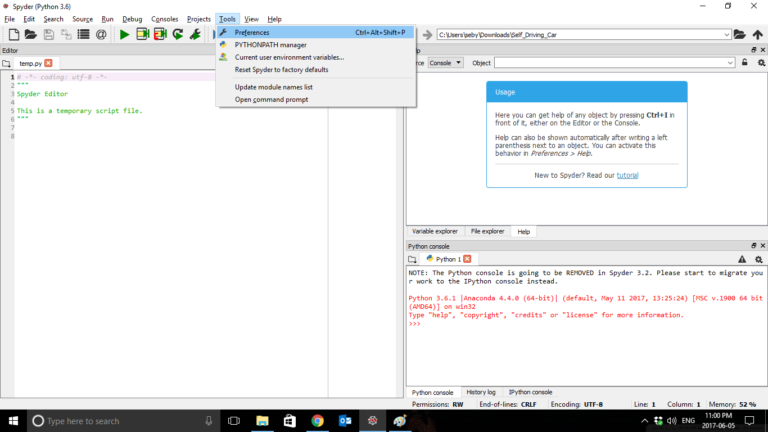Switch to Variable explorer tab
This screenshot has width=768, height=432.
tap(434, 231)
